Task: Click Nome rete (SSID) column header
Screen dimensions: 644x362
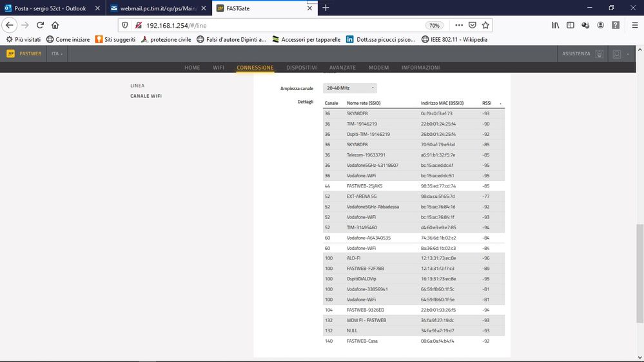Action: point(364,103)
